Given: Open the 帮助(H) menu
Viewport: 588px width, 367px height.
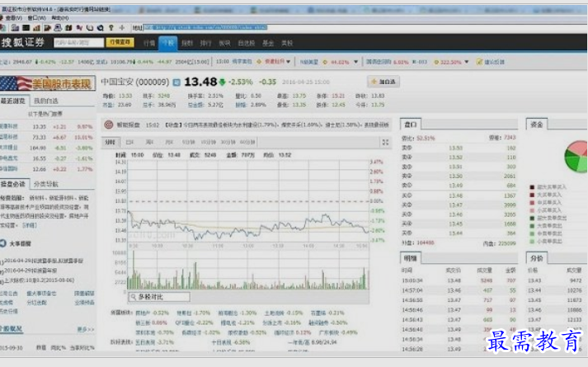Looking at the screenshot, I should [60, 18].
